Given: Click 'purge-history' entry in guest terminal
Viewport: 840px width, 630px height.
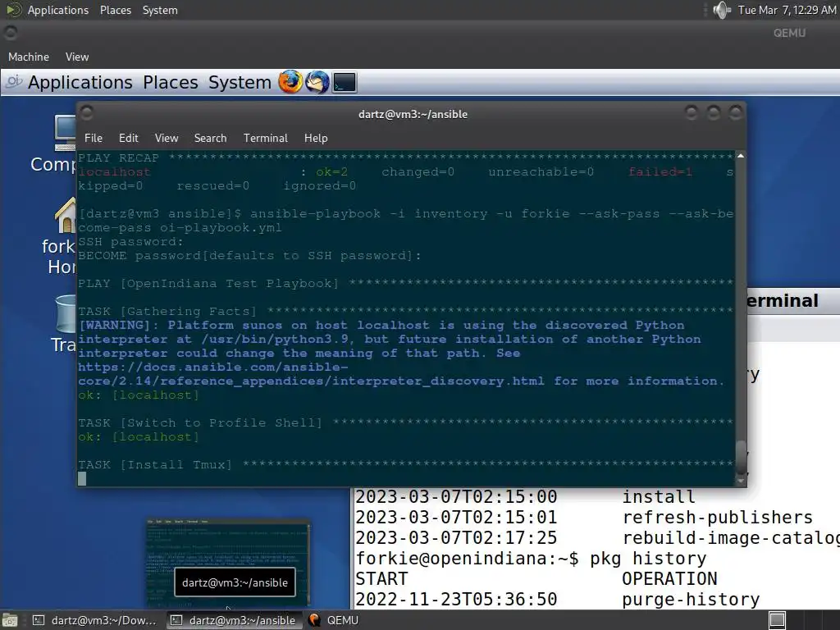Looking at the screenshot, I should click(691, 600).
